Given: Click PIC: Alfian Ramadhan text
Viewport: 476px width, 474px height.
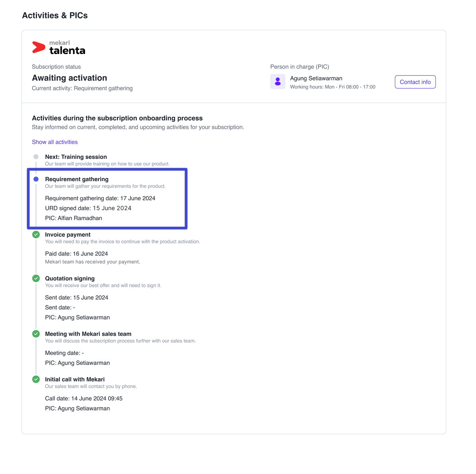Looking at the screenshot, I should click(x=74, y=218).
